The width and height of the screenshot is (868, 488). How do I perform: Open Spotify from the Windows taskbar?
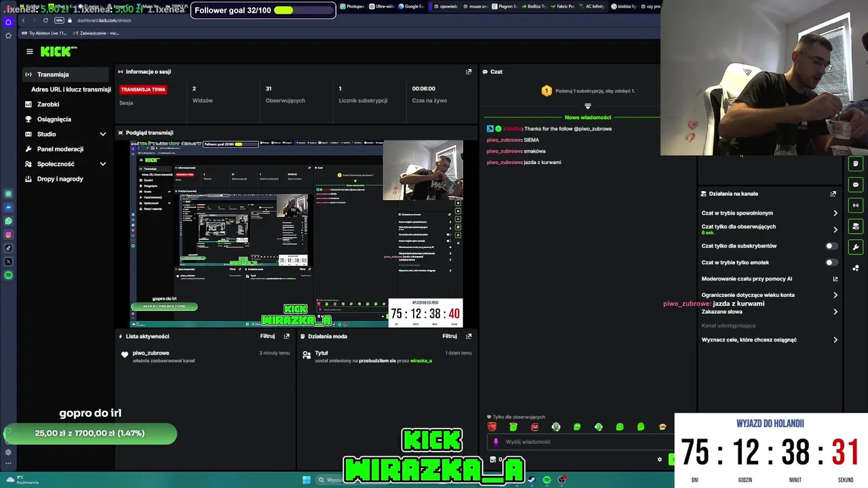[x=547, y=480]
